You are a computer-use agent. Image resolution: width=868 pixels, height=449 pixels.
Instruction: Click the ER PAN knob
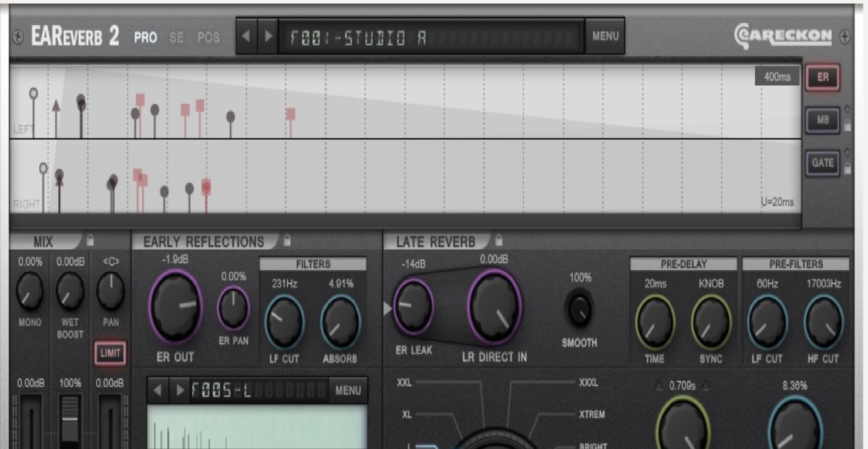point(233,308)
